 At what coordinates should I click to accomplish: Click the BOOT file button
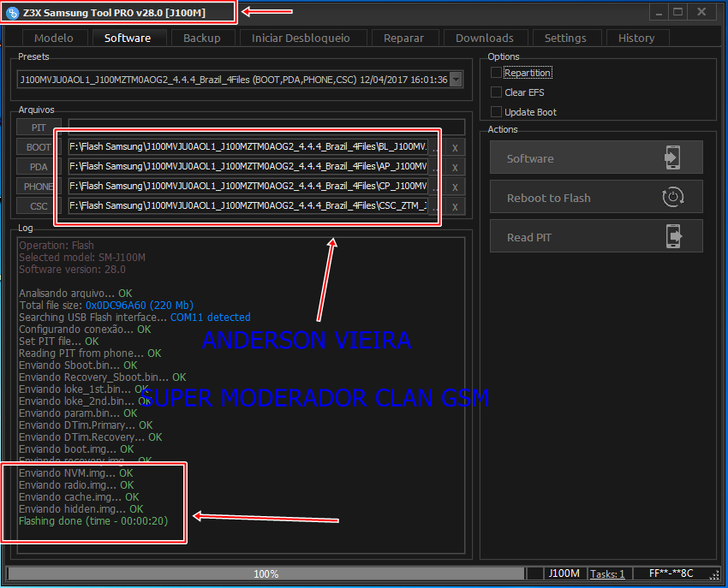pyautogui.click(x=39, y=147)
